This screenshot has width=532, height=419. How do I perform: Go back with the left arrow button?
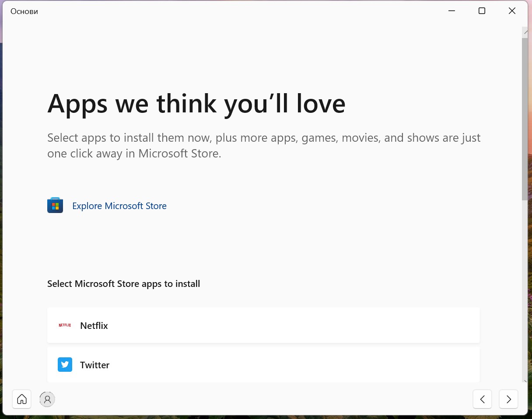pos(483,399)
